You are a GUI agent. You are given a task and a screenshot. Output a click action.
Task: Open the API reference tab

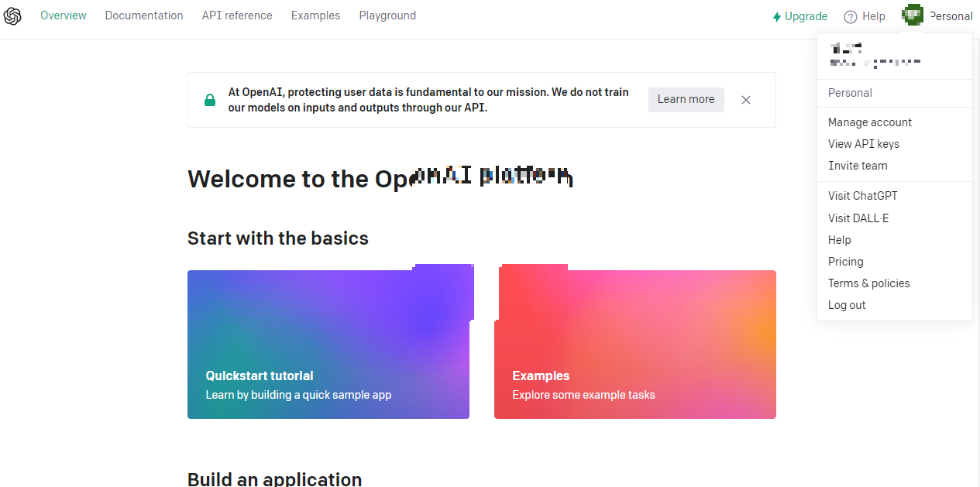(237, 15)
